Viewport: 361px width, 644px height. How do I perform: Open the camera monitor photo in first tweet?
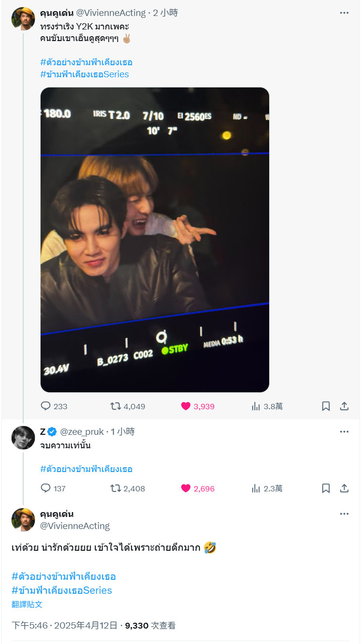click(x=155, y=240)
